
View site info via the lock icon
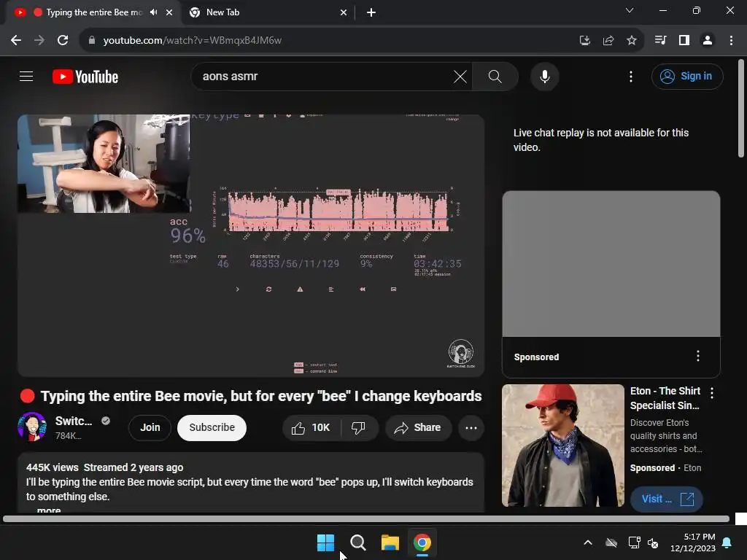point(92,40)
